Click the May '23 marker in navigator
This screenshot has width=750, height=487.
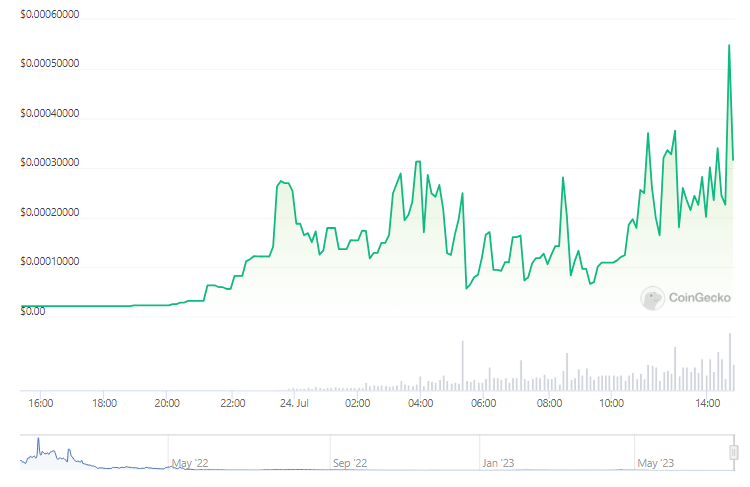(x=655, y=463)
